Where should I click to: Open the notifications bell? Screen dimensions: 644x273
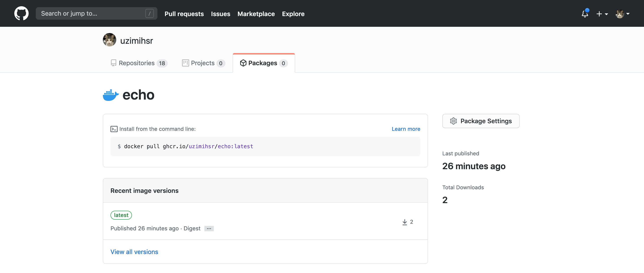[585, 13]
